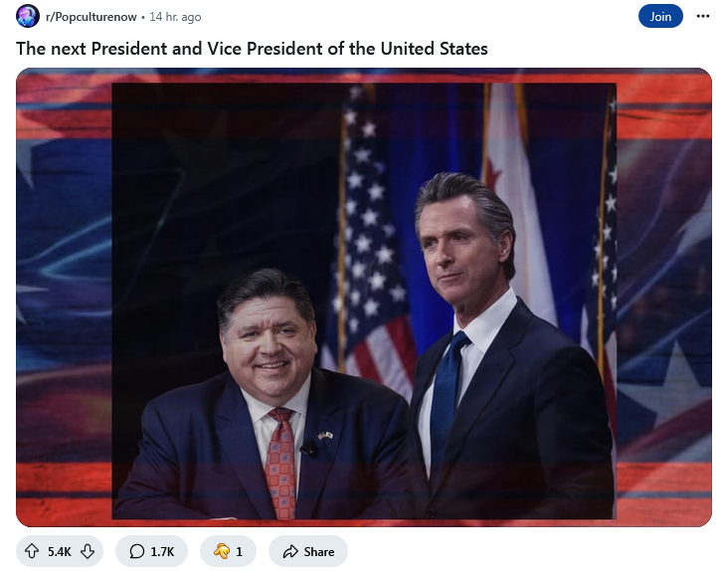The height and width of the screenshot is (571, 728).
Task: Click the 5.4K vote count
Action: pyautogui.click(x=60, y=551)
